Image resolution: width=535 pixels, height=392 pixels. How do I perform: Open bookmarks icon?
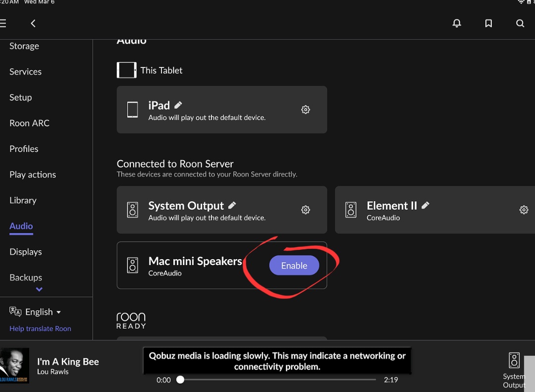click(x=488, y=23)
